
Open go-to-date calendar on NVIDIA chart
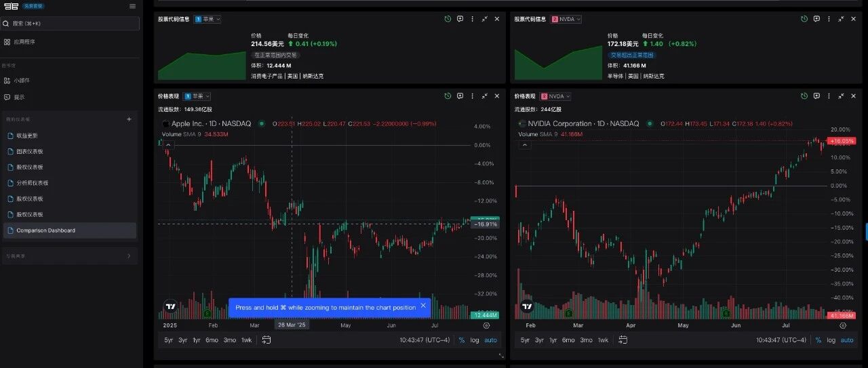pos(623,340)
